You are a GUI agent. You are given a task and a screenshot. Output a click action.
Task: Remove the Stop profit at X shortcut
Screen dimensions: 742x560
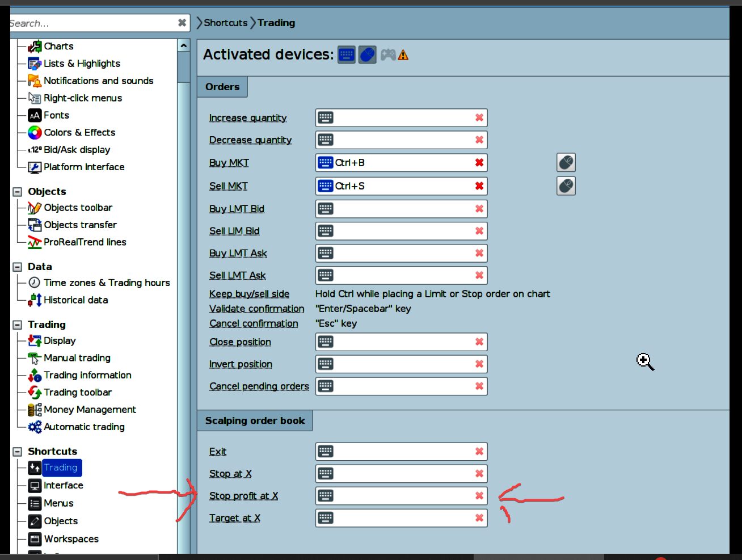pos(479,496)
